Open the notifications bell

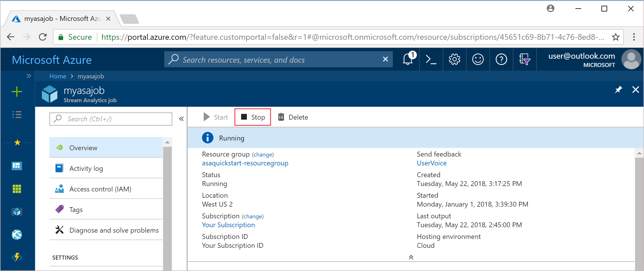[x=408, y=59]
